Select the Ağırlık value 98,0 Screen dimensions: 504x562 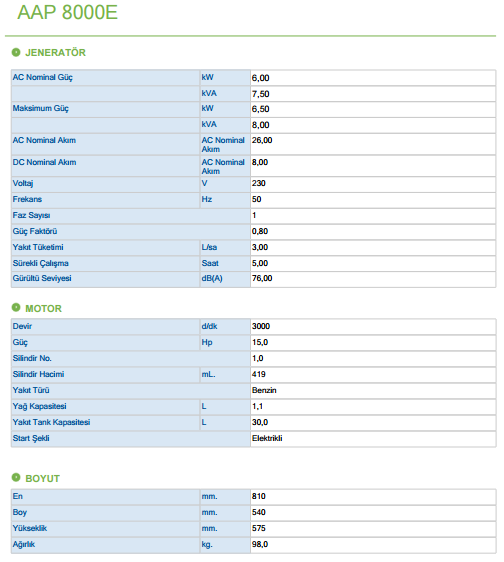[260, 544]
